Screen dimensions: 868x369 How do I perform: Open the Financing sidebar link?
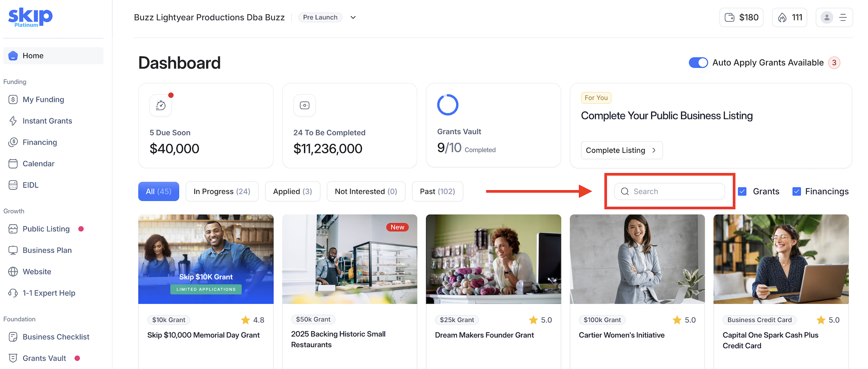click(x=40, y=142)
